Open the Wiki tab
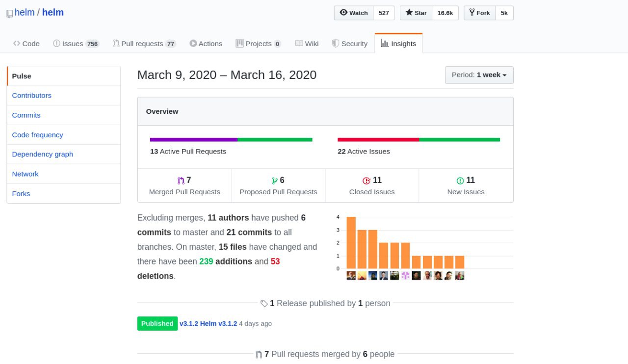Viewport: 628px width, 364px height. pyautogui.click(x=307, y=44)
